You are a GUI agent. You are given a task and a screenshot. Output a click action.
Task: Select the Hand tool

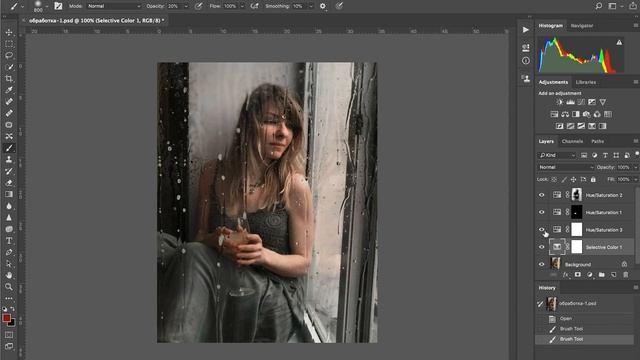point(9,276)
